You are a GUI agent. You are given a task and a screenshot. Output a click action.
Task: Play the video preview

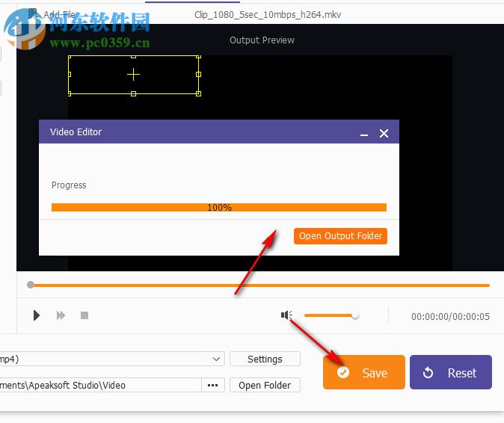[x=37, y=315]
